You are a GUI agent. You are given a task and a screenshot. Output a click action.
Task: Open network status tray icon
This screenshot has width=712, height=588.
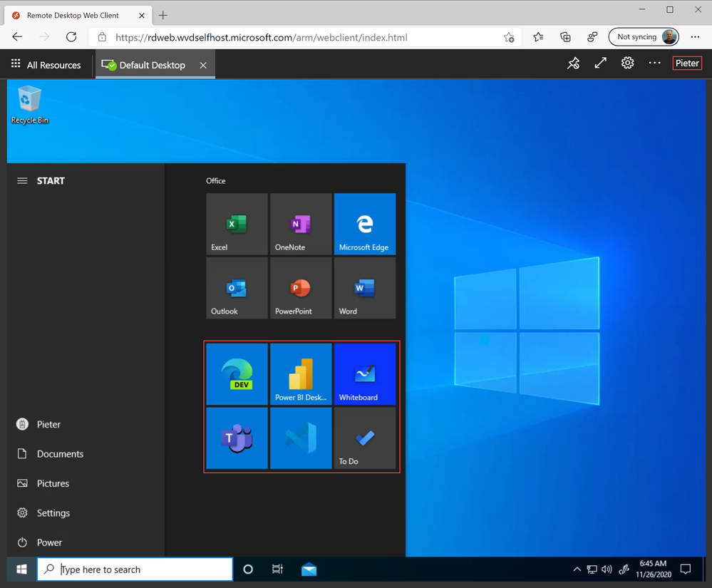click(x=592, y=569)
